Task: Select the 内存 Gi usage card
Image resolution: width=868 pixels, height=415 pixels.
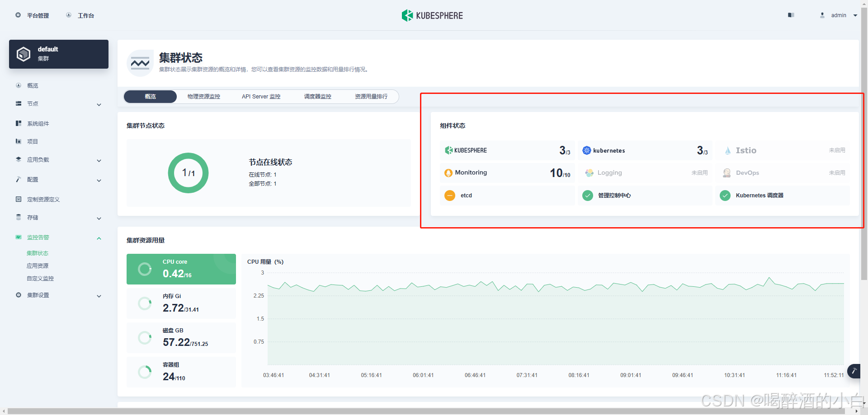Action: (181, 303)
